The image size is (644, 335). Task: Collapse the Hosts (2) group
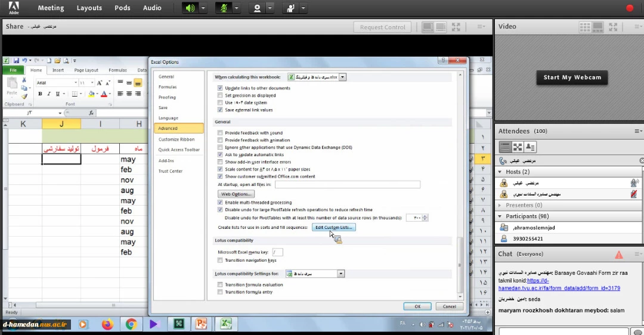click(x=500, y=172)
